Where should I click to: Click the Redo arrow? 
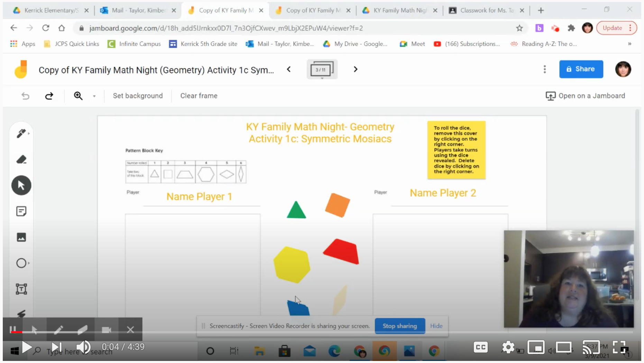[x=49, y=96]
